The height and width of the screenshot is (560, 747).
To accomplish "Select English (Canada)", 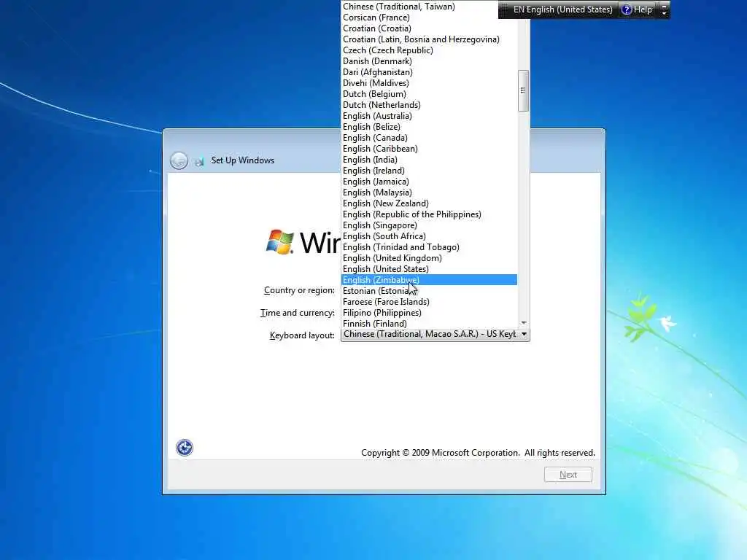I will tap(429, 138).
